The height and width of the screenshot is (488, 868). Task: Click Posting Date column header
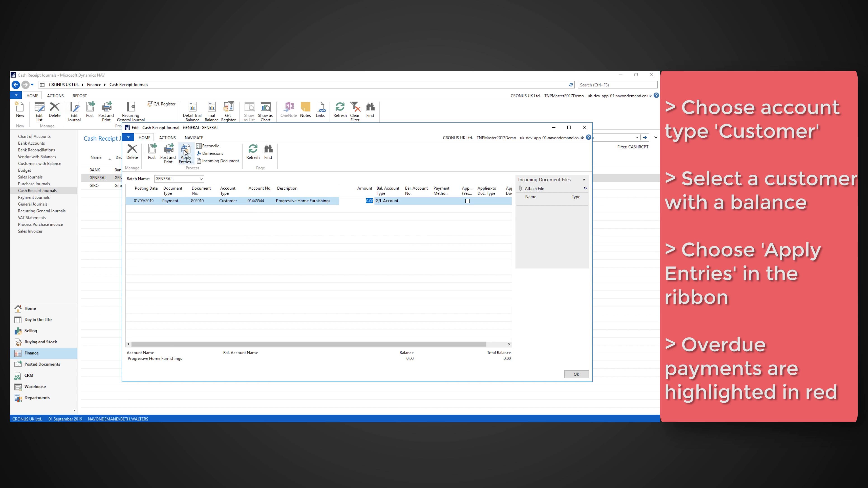click(146, 188)
